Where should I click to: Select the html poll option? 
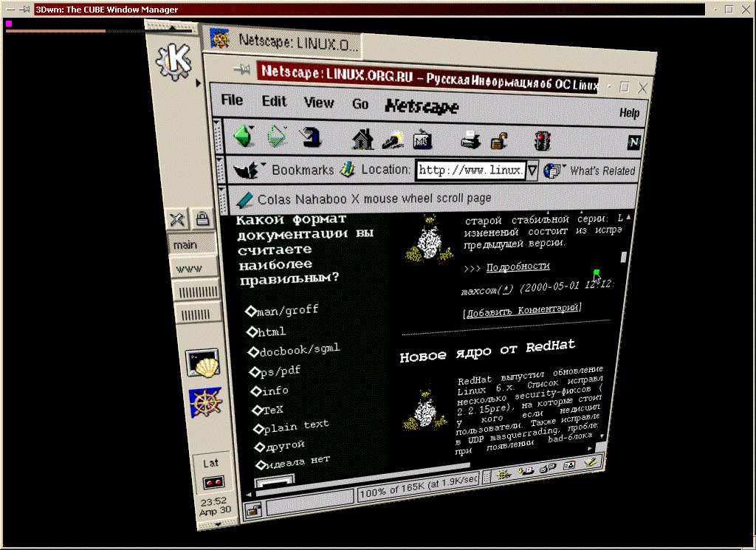tap(252, 331)
